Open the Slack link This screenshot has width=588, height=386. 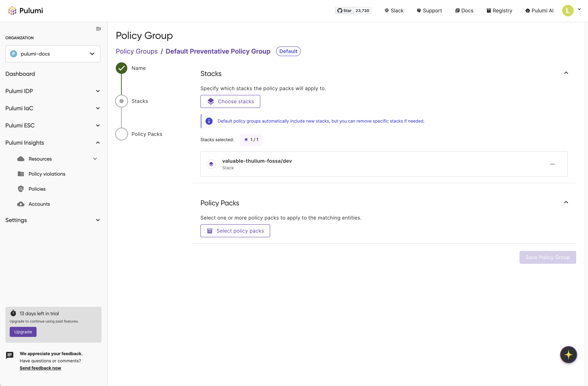pyautogui.click(x=394, y=11)
